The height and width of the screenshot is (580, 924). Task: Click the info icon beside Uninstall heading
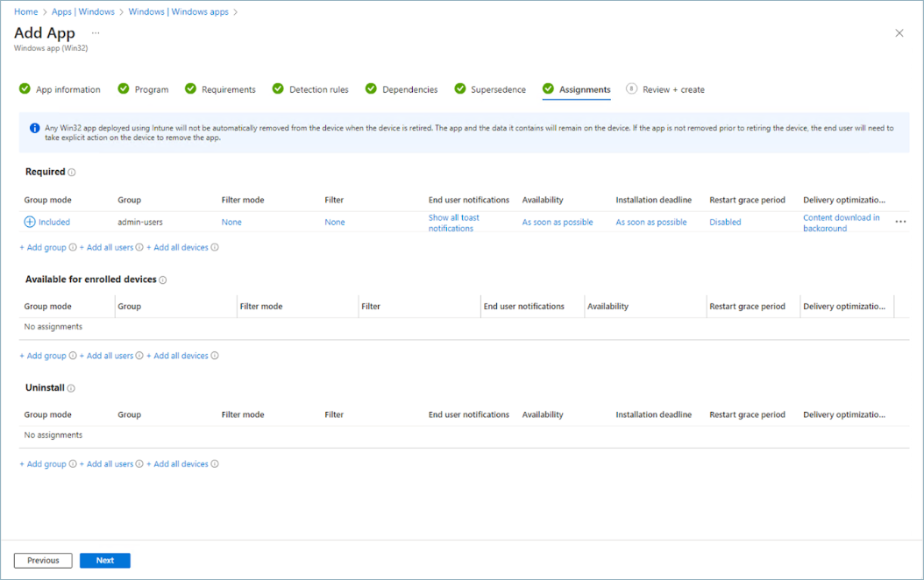point(72,388)
